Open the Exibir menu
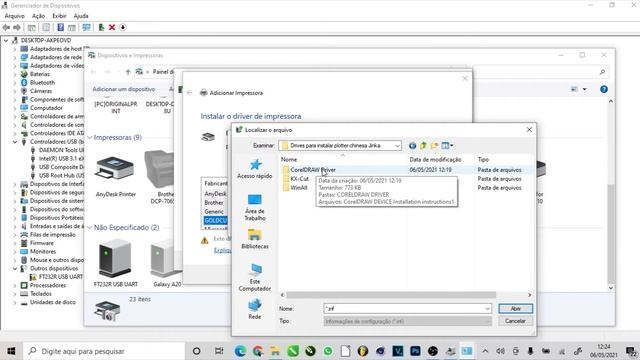640x360 pixels. click(59, 16)
